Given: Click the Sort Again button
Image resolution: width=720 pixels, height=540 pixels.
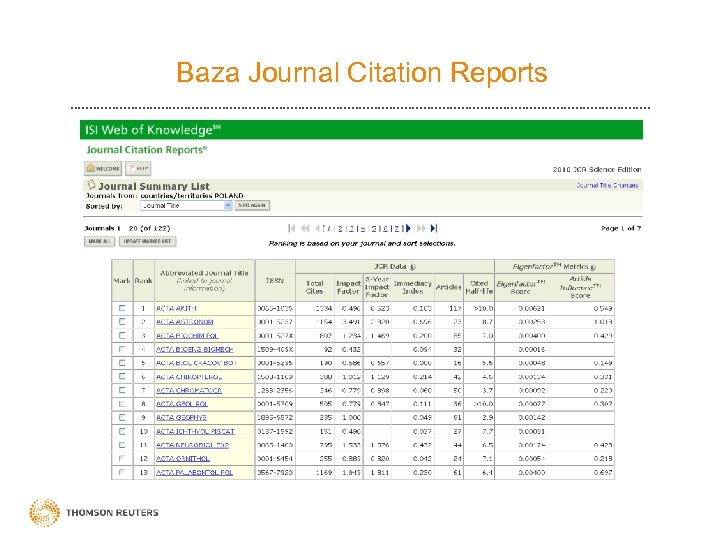Looking at the screenshot, I should tap(252, 205).
